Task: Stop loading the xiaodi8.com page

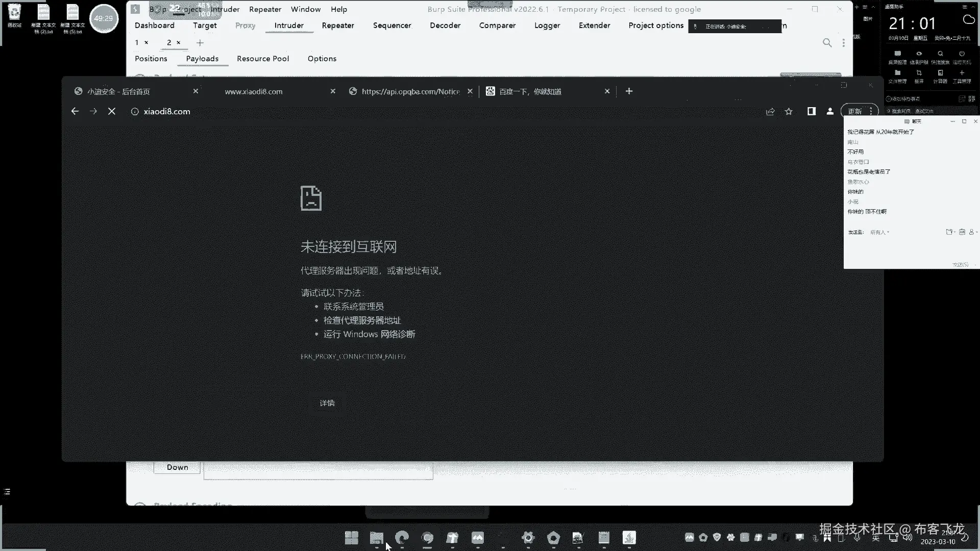Action: coord(112,111)
